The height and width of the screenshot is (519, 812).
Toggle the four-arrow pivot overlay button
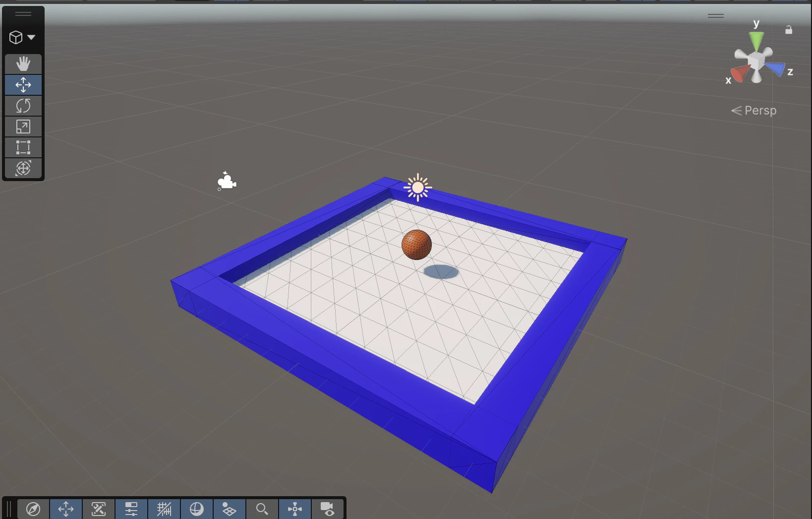[295, 509]
